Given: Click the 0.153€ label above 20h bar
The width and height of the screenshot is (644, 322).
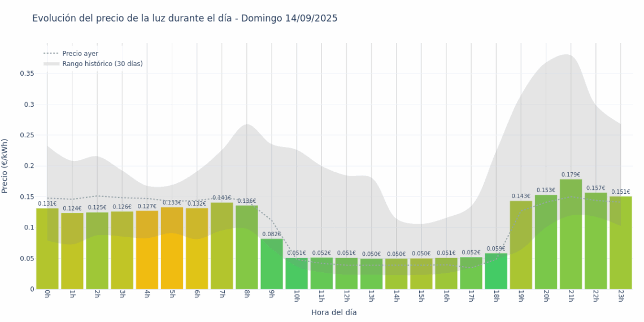Looking at the screenshot, I should [x=546, y=190].
